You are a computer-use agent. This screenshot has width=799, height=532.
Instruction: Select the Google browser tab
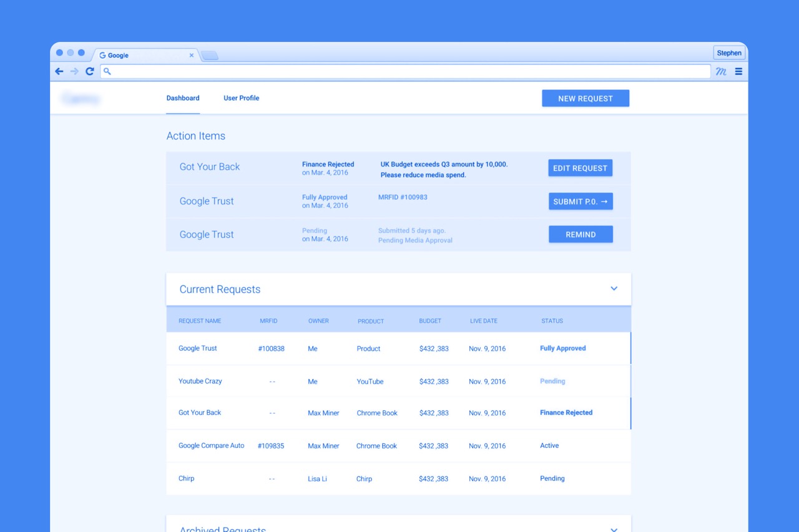pyautogui.click(x=147, y=56)
